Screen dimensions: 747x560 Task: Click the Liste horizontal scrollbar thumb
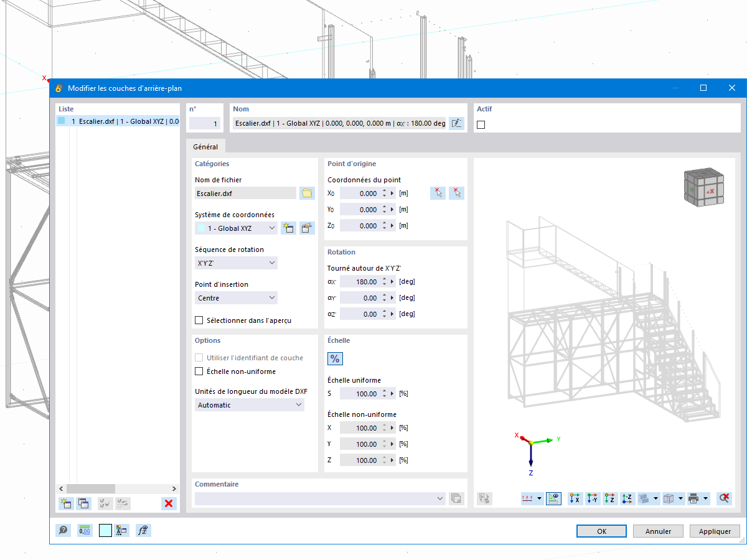(91, 488)
